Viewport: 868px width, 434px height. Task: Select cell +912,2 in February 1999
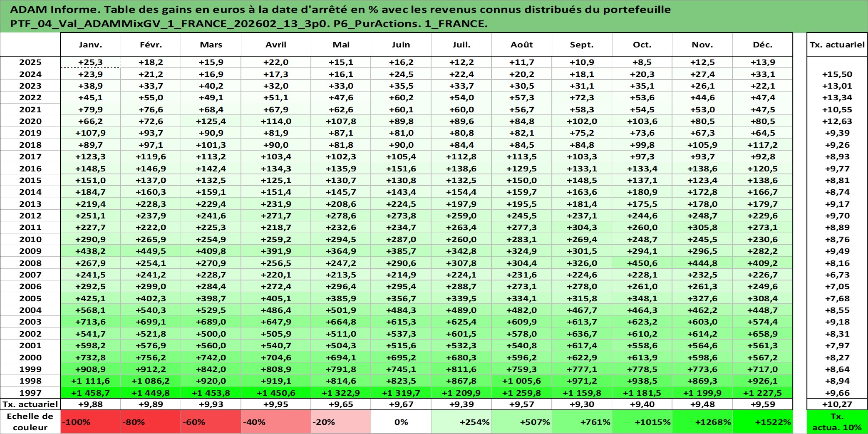point(151,369)
